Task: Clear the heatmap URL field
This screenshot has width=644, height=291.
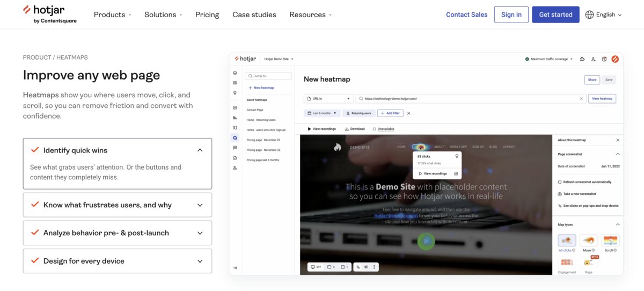Action: pyautogui.click(x=581, y=99)
